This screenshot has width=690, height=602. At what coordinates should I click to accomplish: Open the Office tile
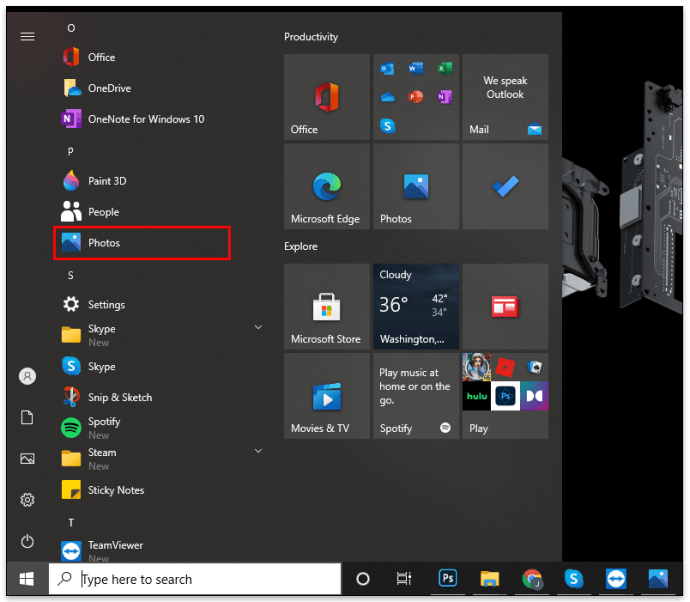[327, 97]
